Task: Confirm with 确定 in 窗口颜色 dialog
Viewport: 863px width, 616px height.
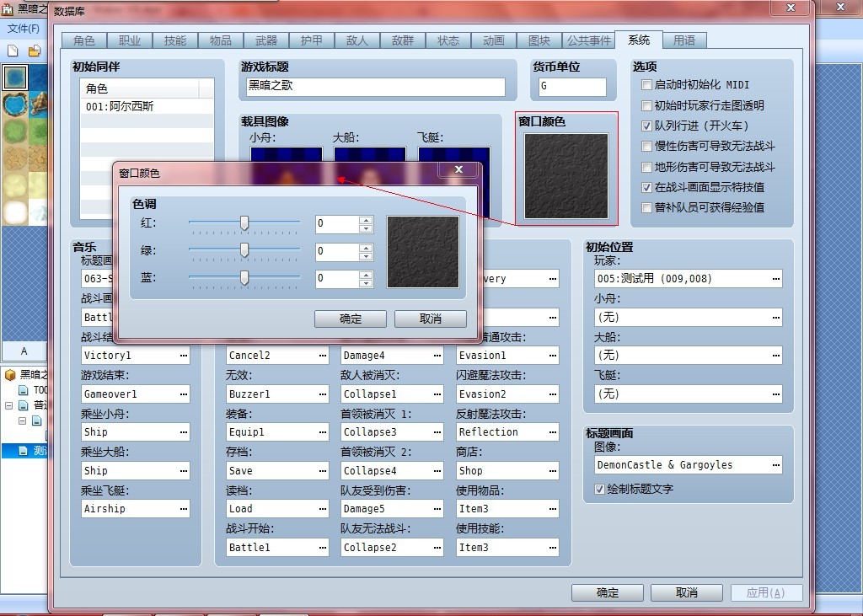Action: click(x=350, y=319)
